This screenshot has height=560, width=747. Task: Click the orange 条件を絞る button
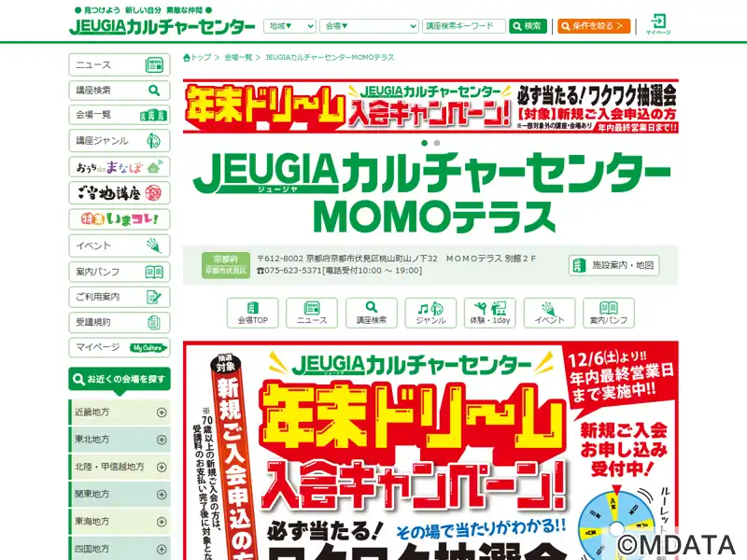coord(594,26)
